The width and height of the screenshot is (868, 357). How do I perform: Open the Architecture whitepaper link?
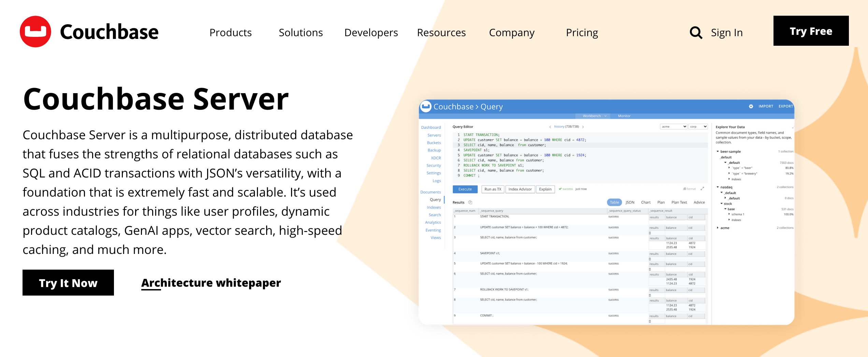click(211, 283)
